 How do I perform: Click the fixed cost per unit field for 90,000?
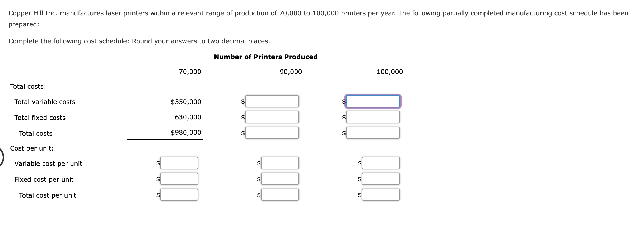[279, 179]
